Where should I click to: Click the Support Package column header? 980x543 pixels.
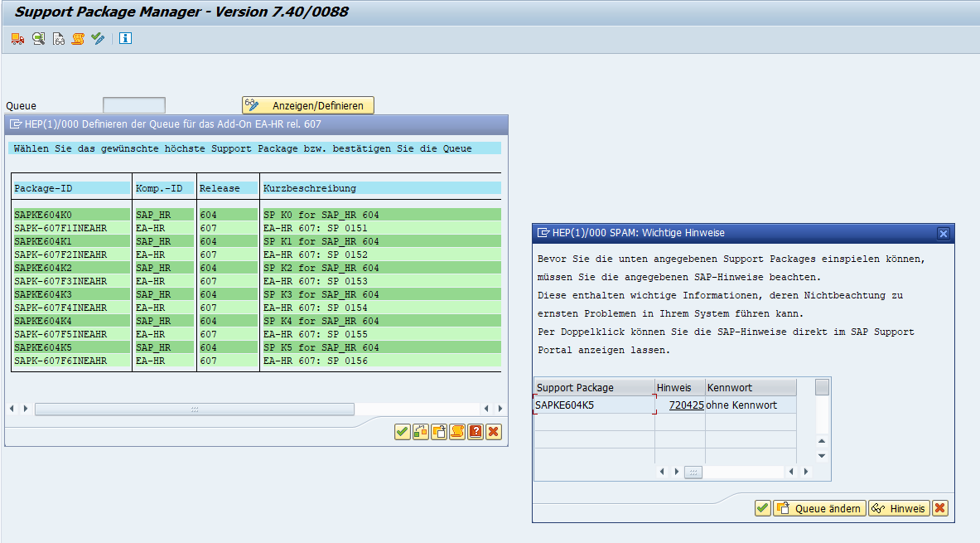click(594, 387)
